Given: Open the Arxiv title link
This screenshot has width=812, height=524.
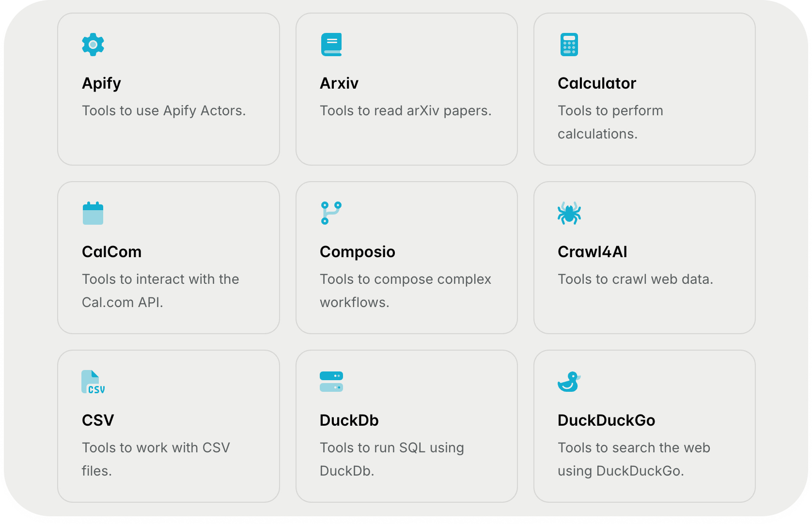Looking at the screenshot, I should pos(339,83).
